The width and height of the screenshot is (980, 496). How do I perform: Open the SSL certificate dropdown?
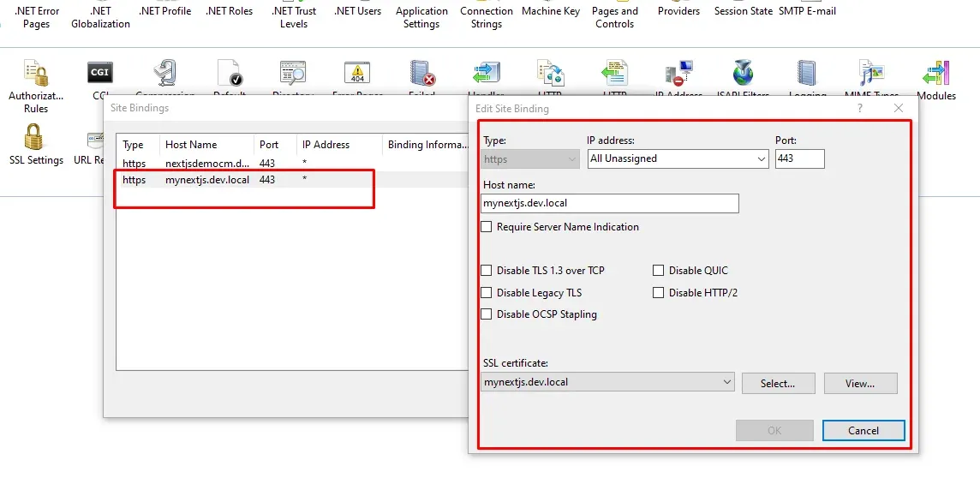pos(608,382)
